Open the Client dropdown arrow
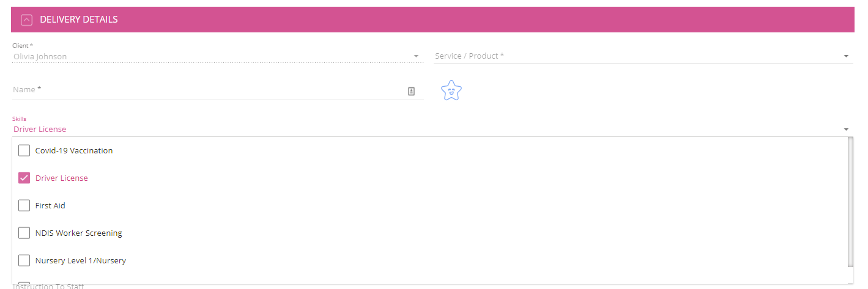 click(x=416, y=56)
